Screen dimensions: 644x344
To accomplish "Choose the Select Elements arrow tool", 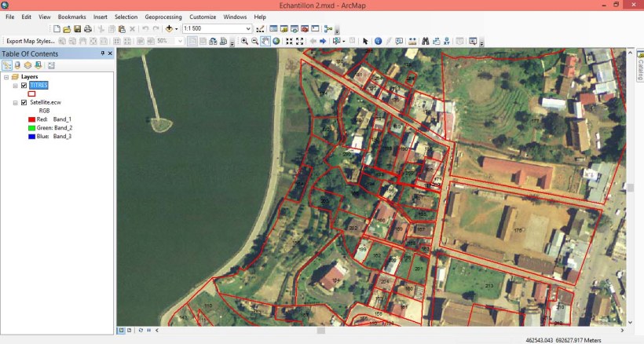I will click(x=365, y=41).
